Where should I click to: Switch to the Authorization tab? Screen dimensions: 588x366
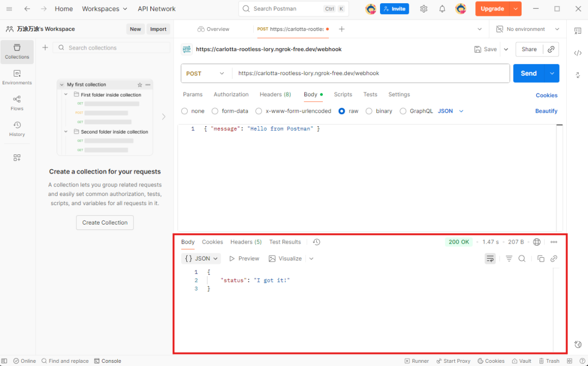coord(231,95)
